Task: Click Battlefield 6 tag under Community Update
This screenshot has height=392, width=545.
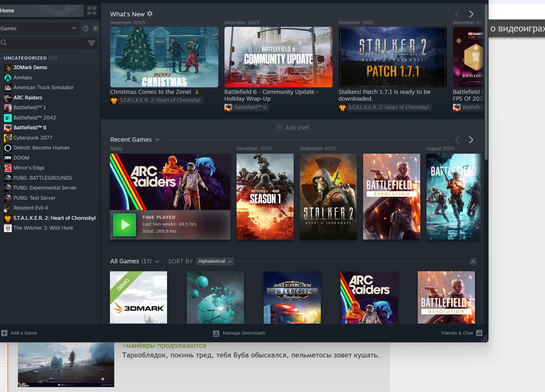Action: coord(246,107)
